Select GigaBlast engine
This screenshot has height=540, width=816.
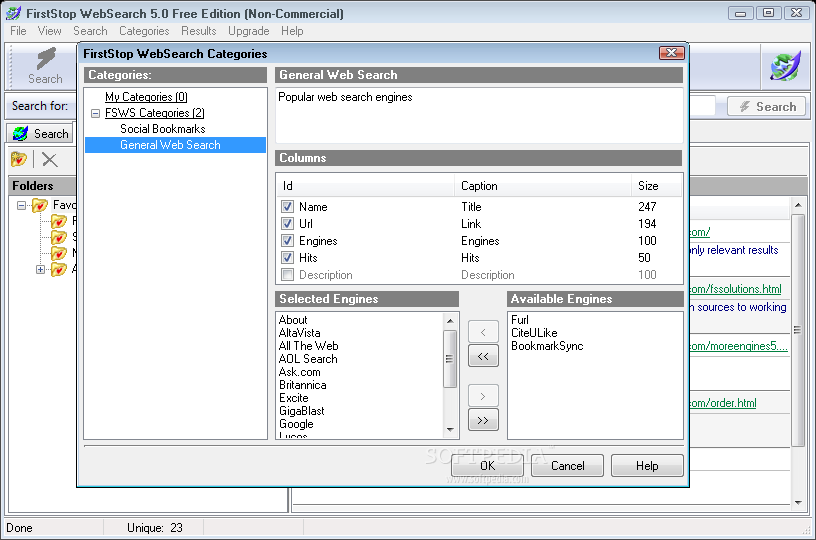point(301,411)
